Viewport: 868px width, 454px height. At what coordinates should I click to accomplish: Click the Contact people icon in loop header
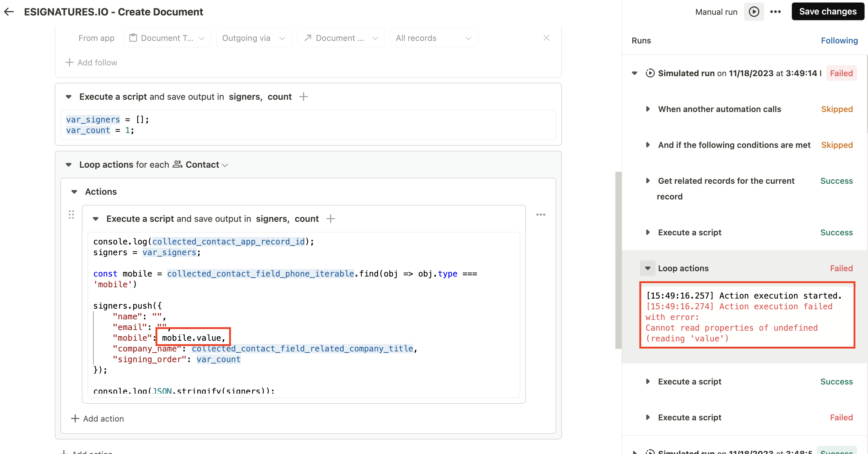pos(177,165)
